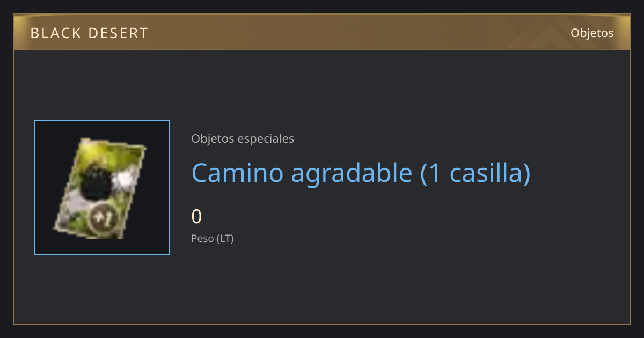The height and width of the screenshot is (338, 644).
Task: Open the Objetos especiales category
Action: click(243, 138)
